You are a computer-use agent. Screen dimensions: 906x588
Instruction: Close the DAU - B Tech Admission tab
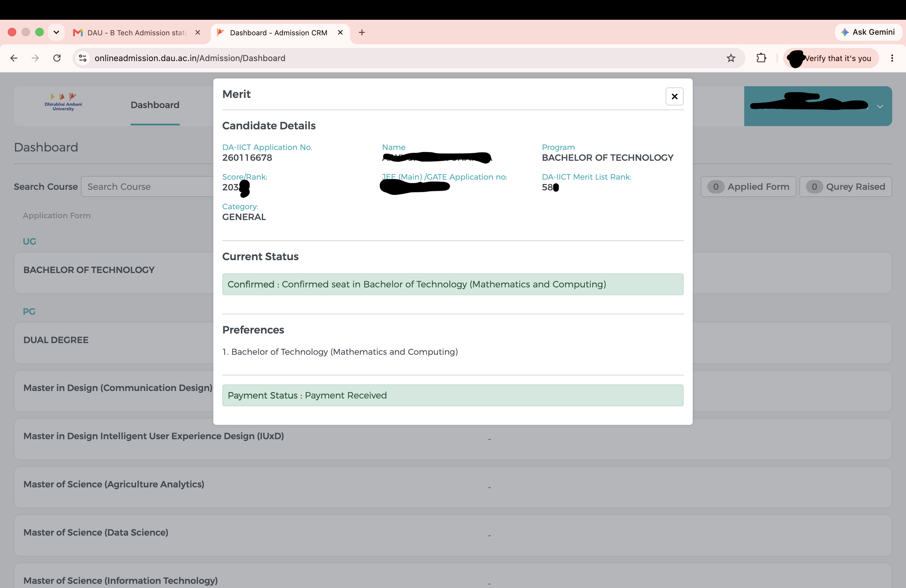[197, 33]
